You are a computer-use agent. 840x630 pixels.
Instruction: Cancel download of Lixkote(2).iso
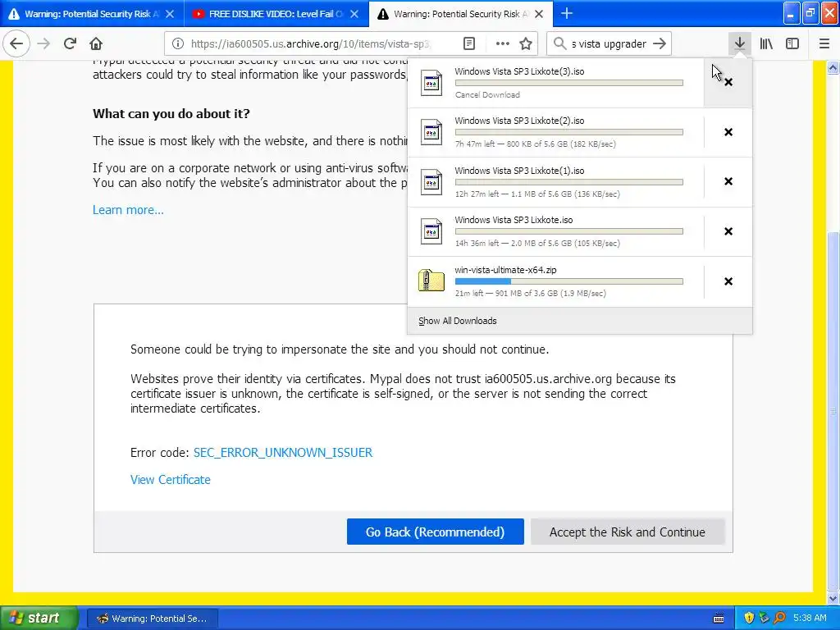point(728,132)
